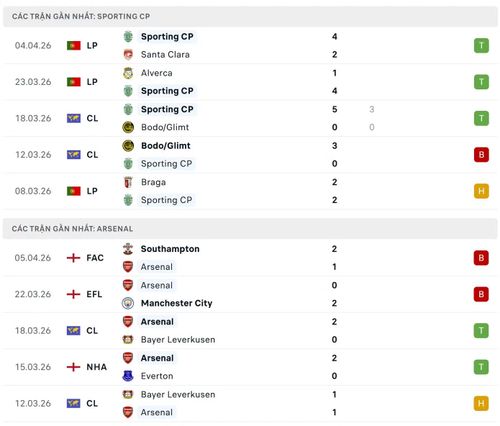Screen dimensions: 500x426
Task: Click the Alverca team crest icon
Action: click(x=128, y=73)
